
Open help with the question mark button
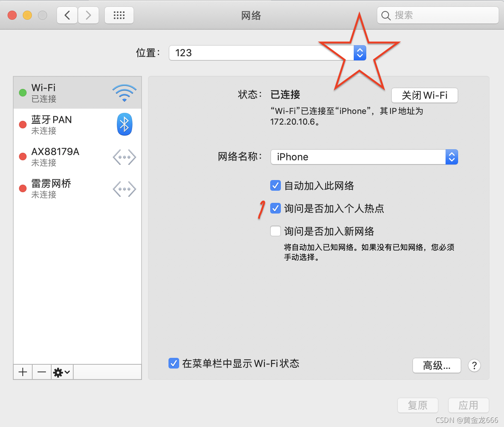click(474, 365)
